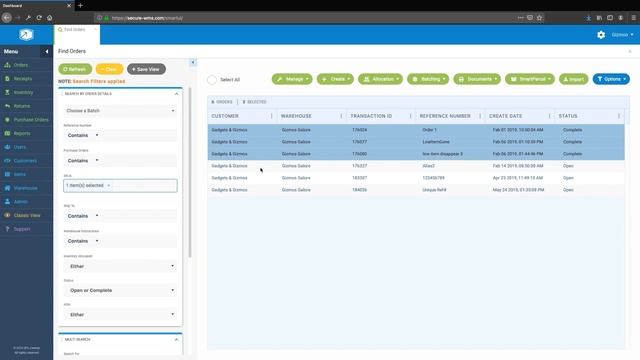This screenshot has height=360, width=640.
Task: Sort by the Create Date column header
Action: (505, 116)
